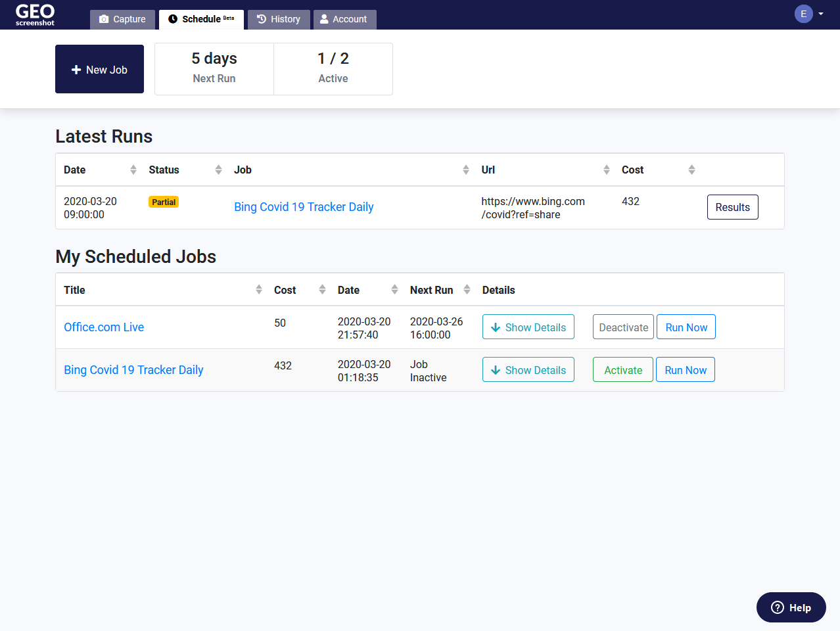840x631 pixels.
Task: Switch to the History tab
Action: [x=279, y=19]
